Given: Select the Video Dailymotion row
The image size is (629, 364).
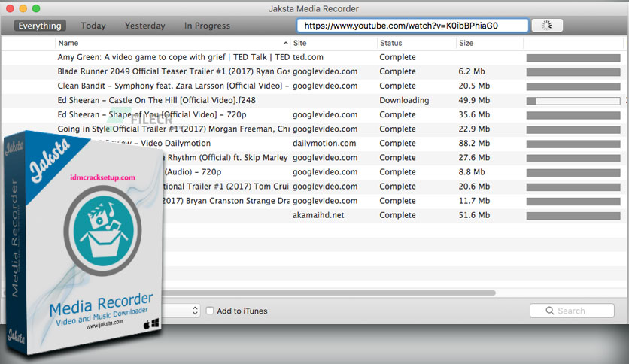Looking at the screenshot, I should point(313,144).
